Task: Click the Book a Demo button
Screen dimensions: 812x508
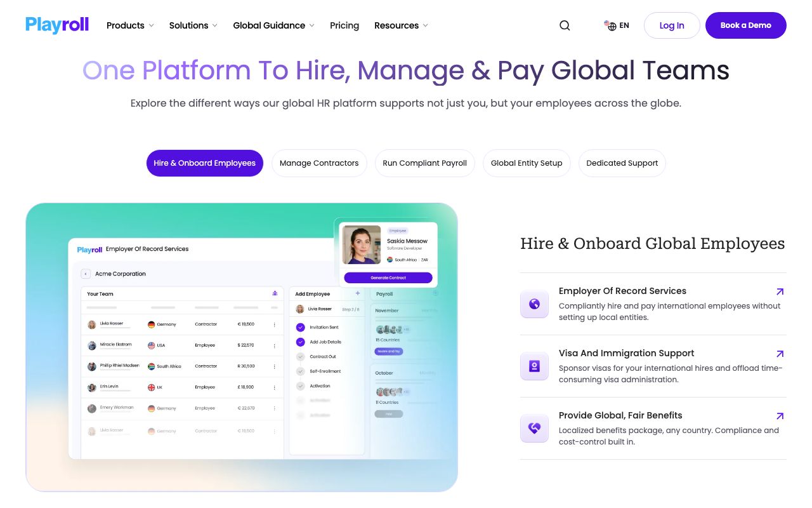Action: pos(746,25)
